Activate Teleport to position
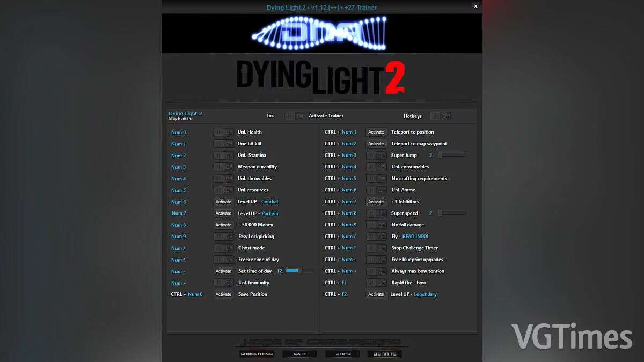 [376, 132]
